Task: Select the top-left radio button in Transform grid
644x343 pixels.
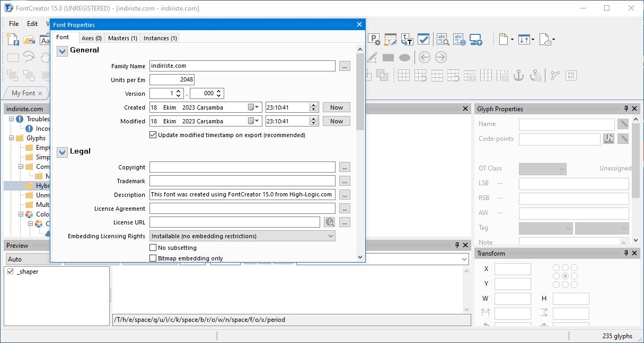Action: [x=556, y=268]
